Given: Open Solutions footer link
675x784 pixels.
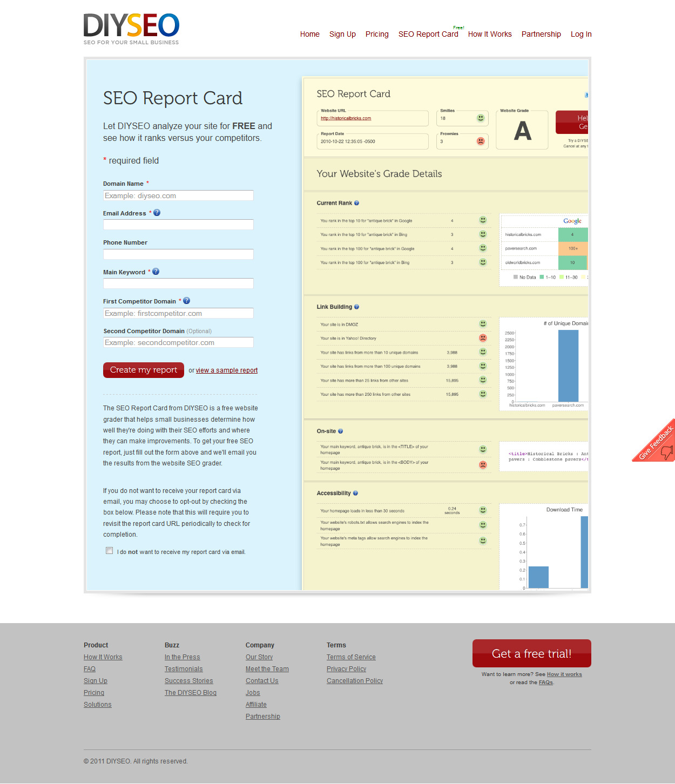Looking at the screenshot, I should click(98, 705).
